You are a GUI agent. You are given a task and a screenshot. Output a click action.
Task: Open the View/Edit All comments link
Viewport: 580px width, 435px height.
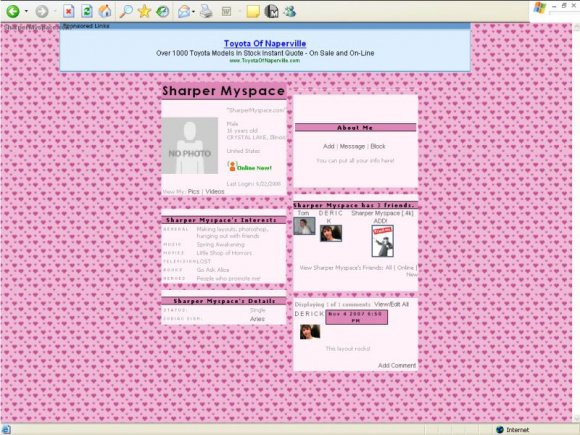(392, 304)
